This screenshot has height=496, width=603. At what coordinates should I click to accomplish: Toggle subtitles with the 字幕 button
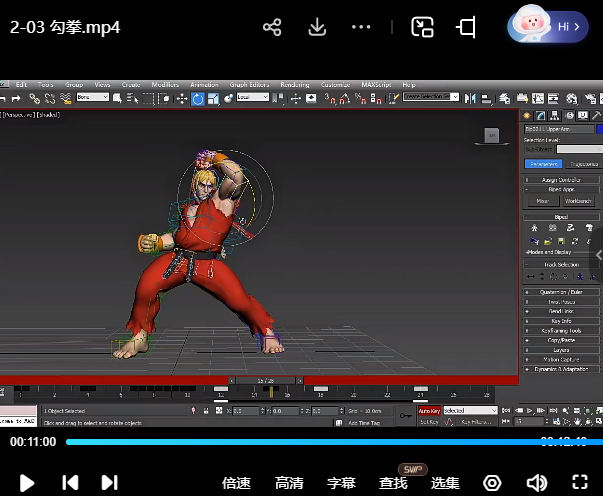coord(341,482)
